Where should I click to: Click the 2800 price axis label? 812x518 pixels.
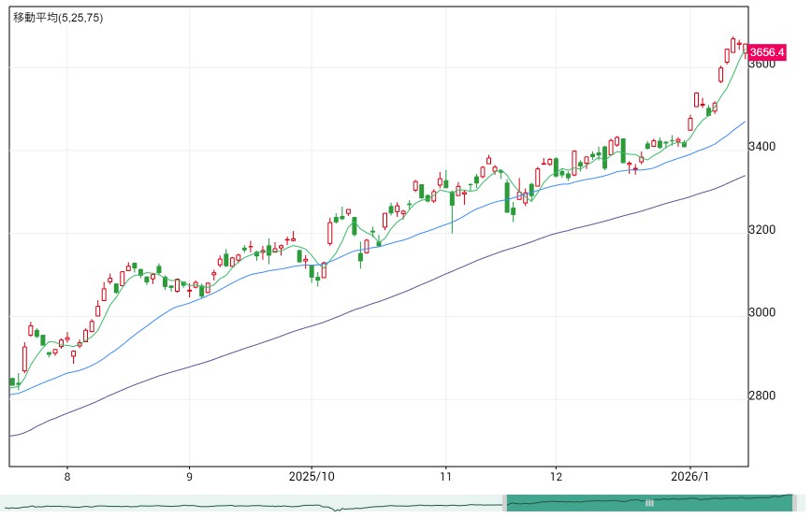click(x=761, y=396)
